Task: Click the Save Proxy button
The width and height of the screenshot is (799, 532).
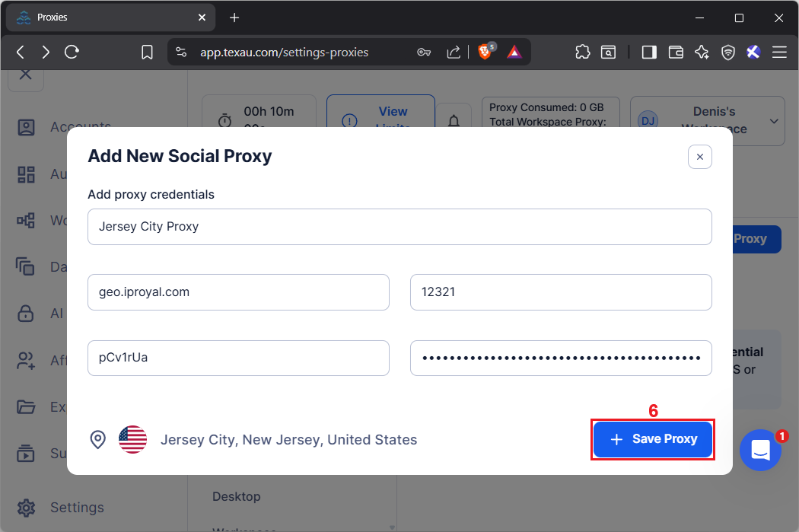Action: [653, 439]
